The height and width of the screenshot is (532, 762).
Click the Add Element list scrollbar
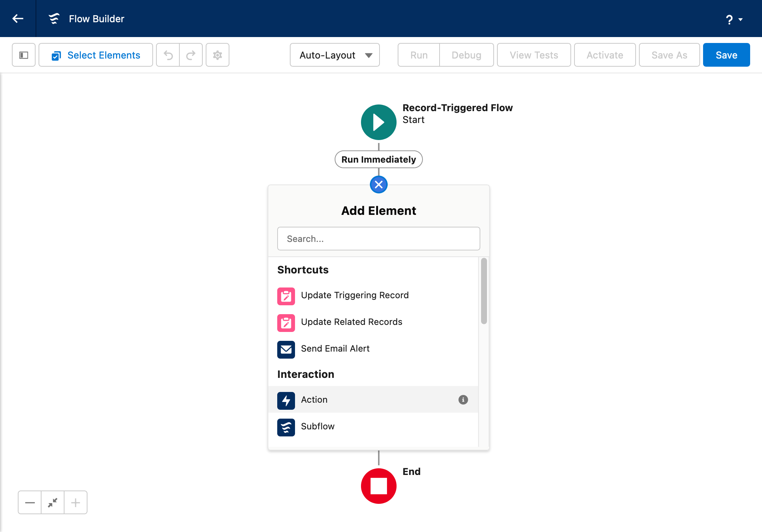tap(484, 291)
